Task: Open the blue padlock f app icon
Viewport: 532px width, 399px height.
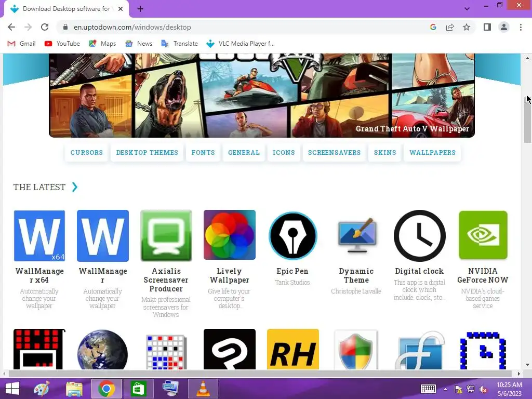Action: [x=420, y=350]
